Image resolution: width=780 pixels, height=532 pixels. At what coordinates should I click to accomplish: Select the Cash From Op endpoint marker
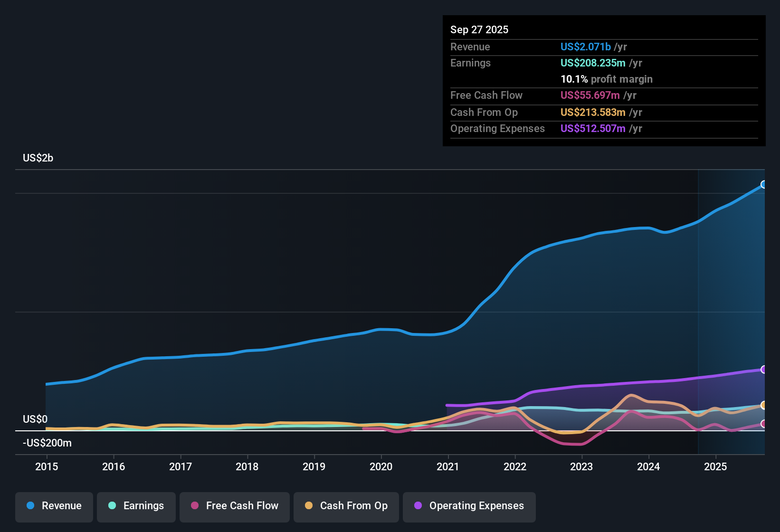(x=763, y=405)
